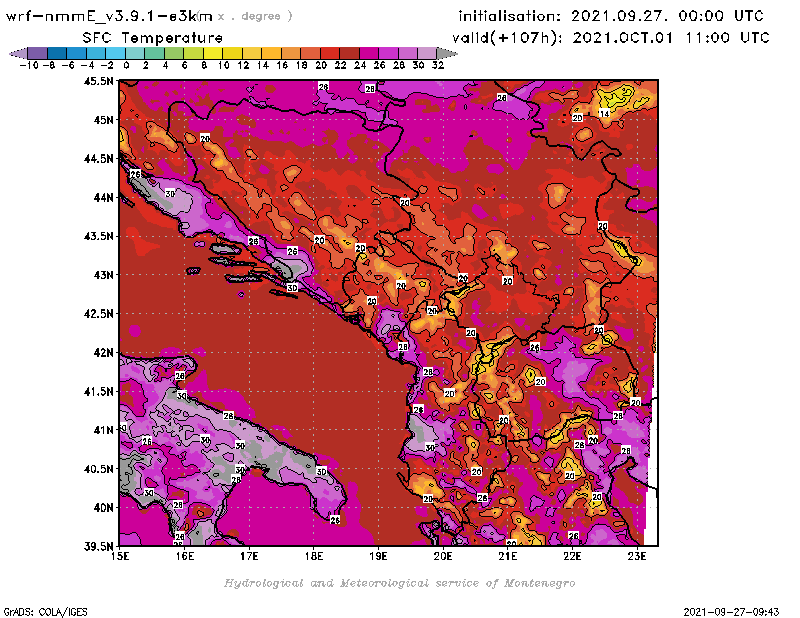The height and width of the screenshot is (618, 800).
Task: Click the 'valid(+107h): 2021.OCT.01 11:00 UTC' text
Action: pyautogui.click(x=610, y=38)
